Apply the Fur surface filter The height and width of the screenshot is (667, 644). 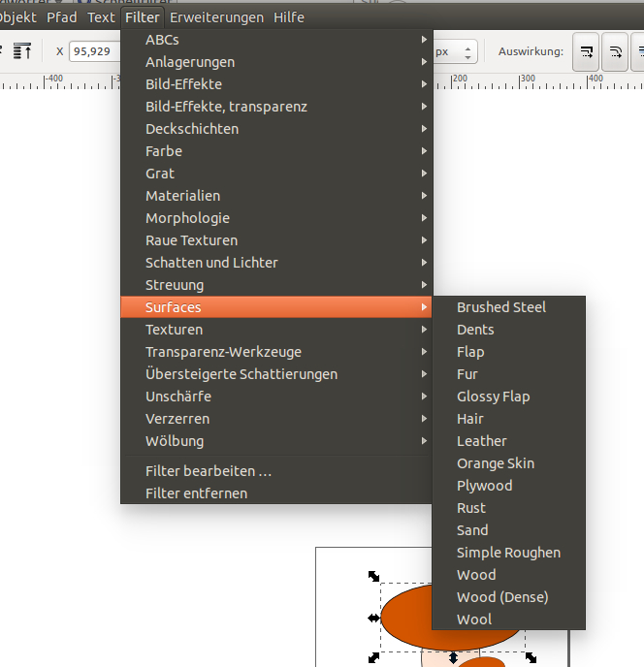(508, 374)
